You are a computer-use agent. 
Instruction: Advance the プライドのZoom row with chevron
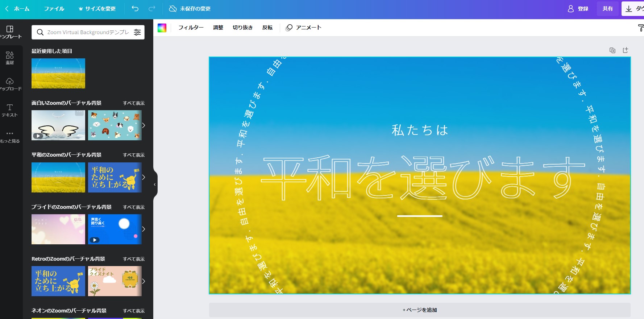pyautogui.click(x=144, y=229)
